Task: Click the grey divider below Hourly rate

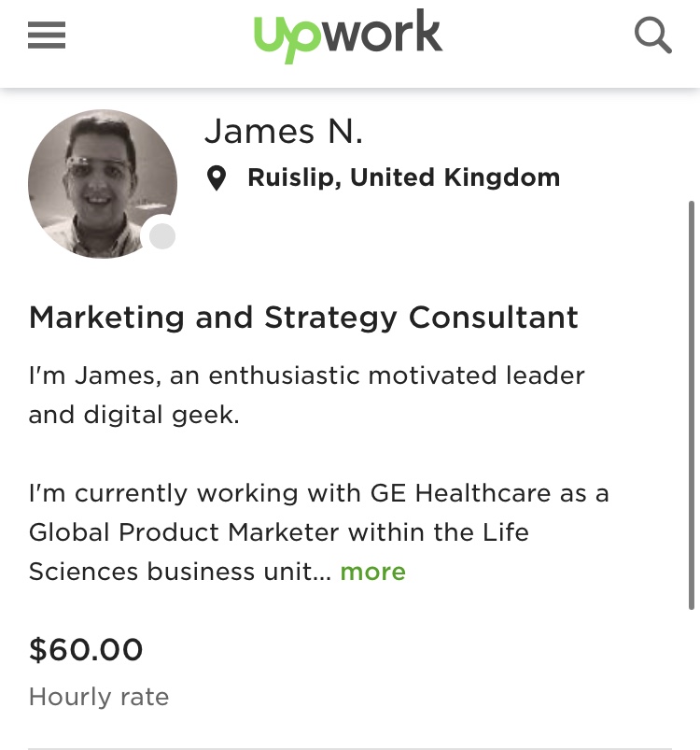Action: coord(350,748)
